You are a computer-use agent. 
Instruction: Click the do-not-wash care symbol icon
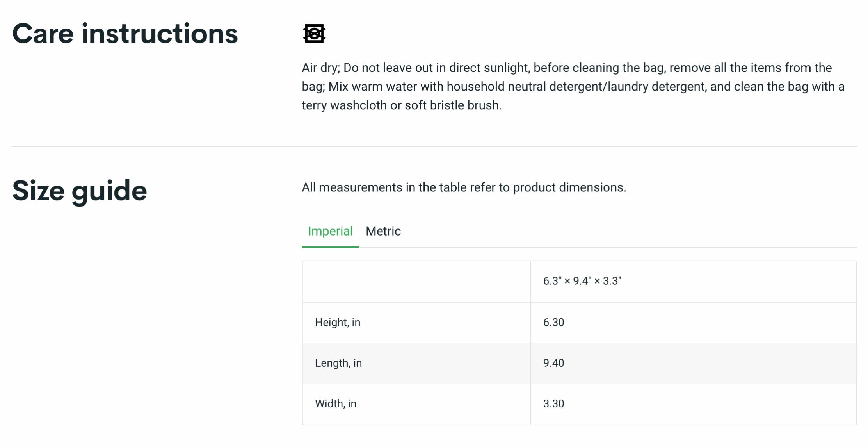pyautogui.click(x=314, y=34)
